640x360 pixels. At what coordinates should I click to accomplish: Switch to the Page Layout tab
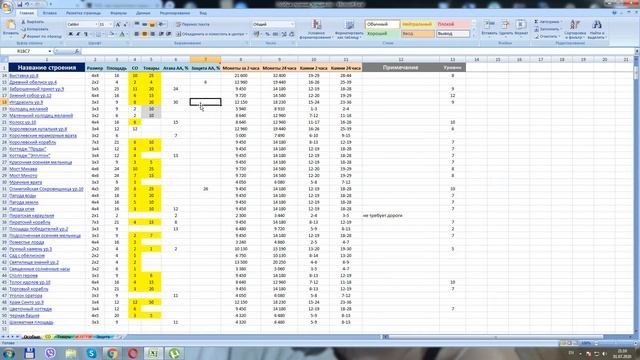tap(83, 13)
